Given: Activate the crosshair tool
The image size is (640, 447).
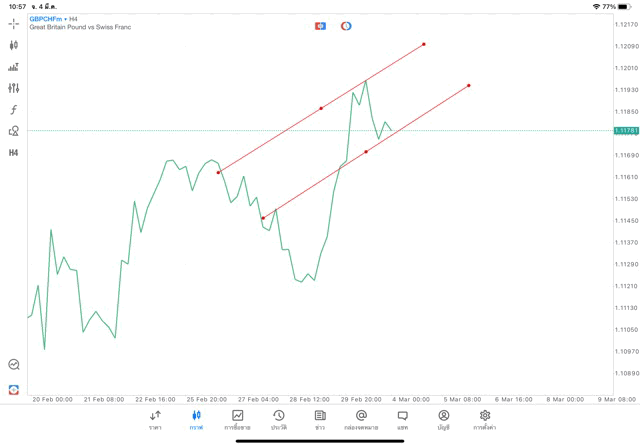Looking at the screenshot, I should (x=14, y=23).
